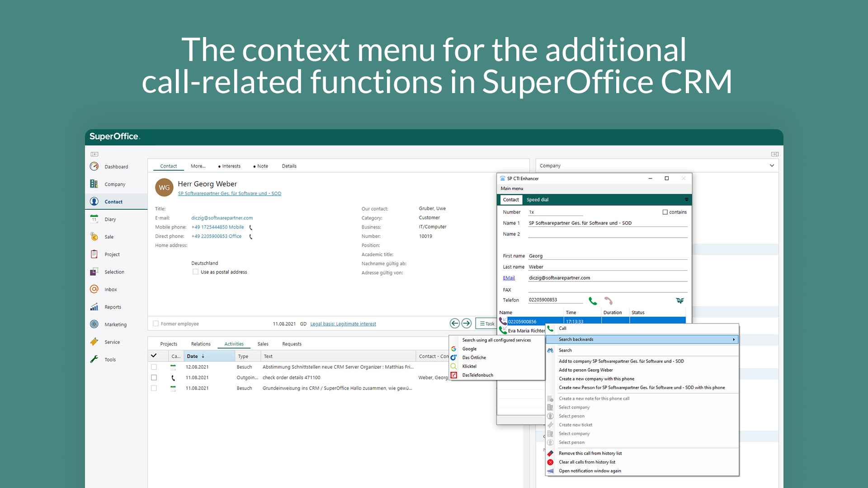
Task: Check the 'Former employee' checkbox
Action: click(x=158, y=324)
